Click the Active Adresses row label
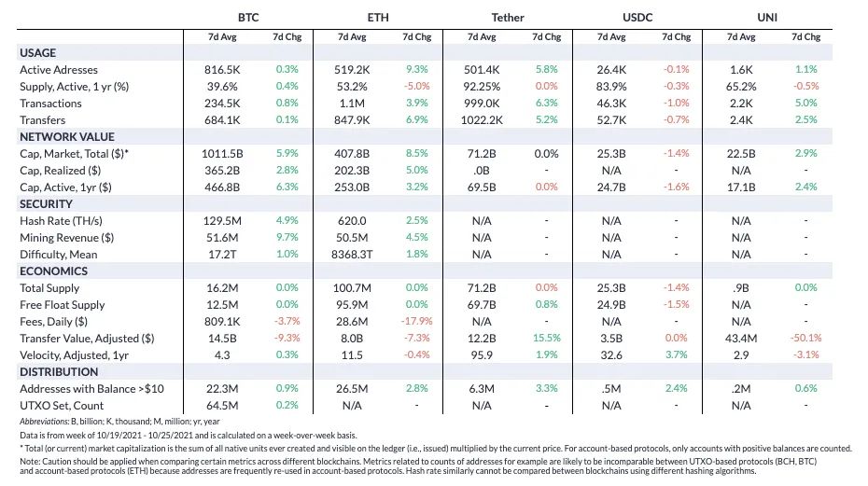This screenshot has width=868, height=486. tap(59, 70)
